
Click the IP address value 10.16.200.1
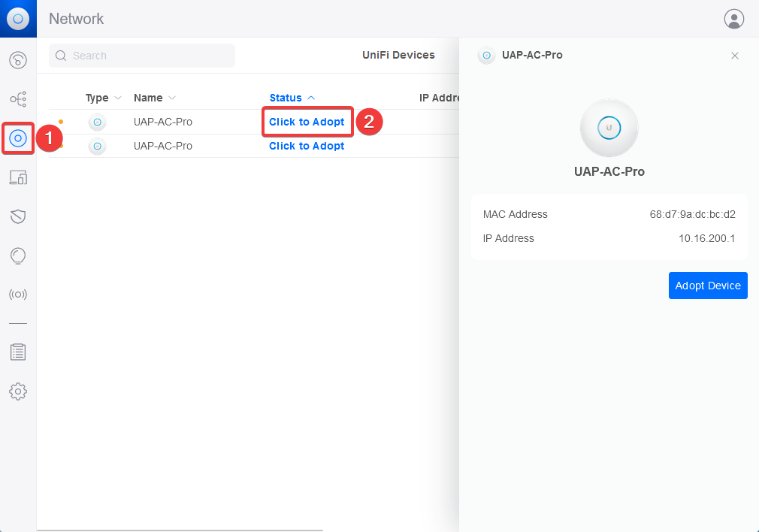coord(706,239)
